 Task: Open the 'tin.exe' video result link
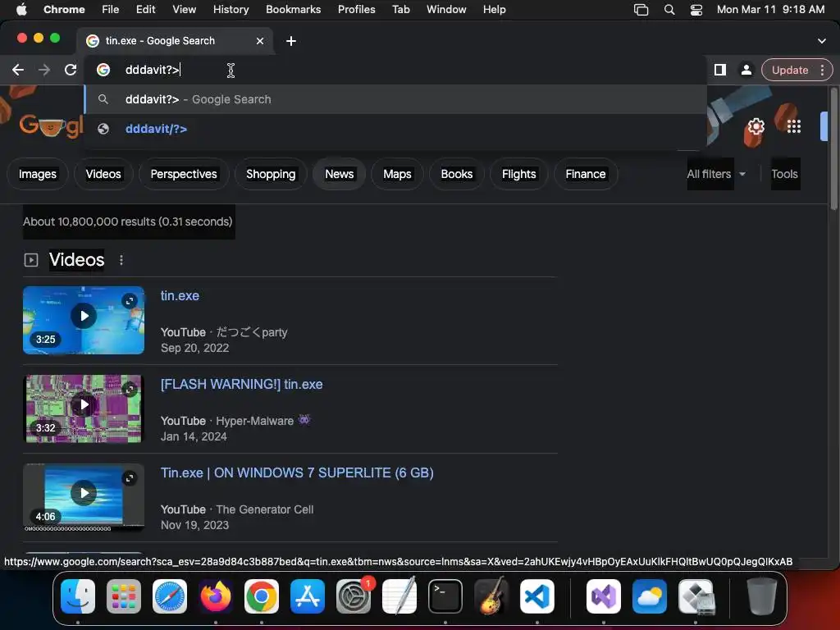(x=180, y=295)
